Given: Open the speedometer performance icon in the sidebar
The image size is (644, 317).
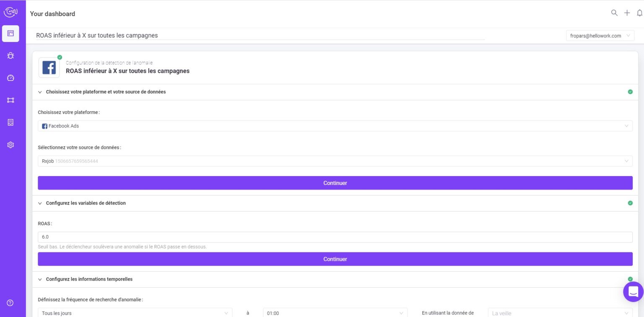Looking at the screenshot, I should [x=10, y=78].
